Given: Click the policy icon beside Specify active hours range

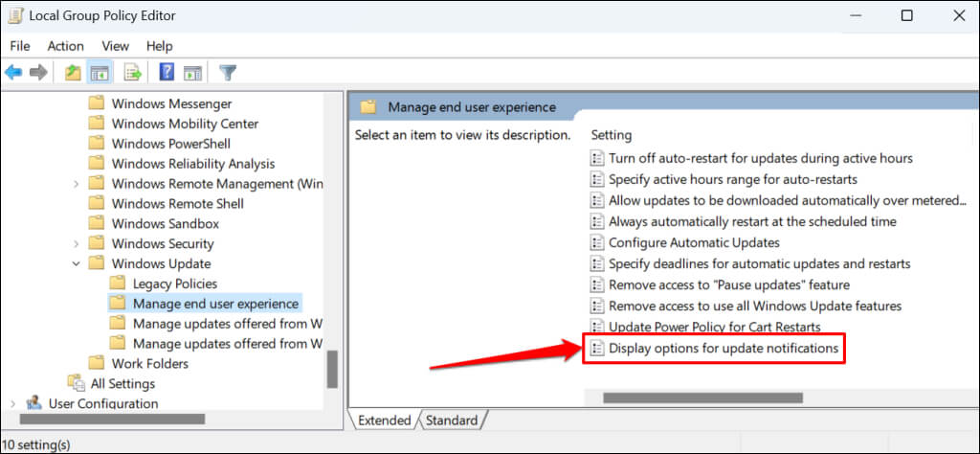Looking at the screenshot, I should coord(597,179).
